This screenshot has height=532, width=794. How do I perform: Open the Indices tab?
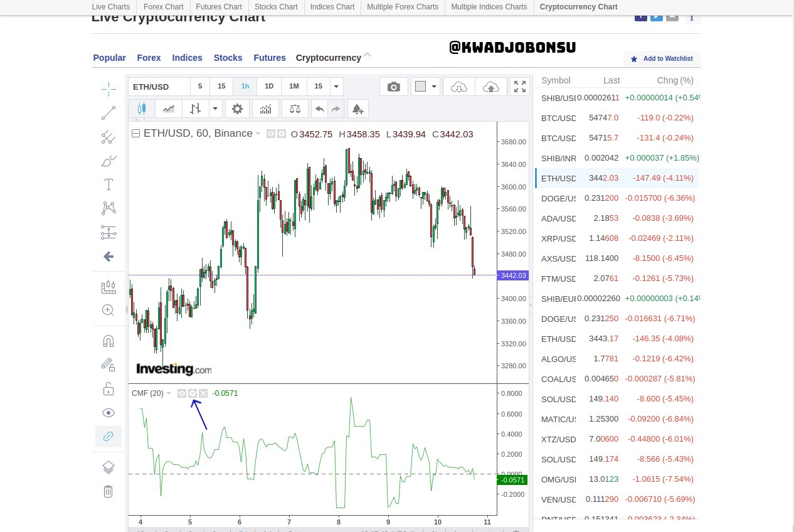pyautogui.click(x=188, y=58)
